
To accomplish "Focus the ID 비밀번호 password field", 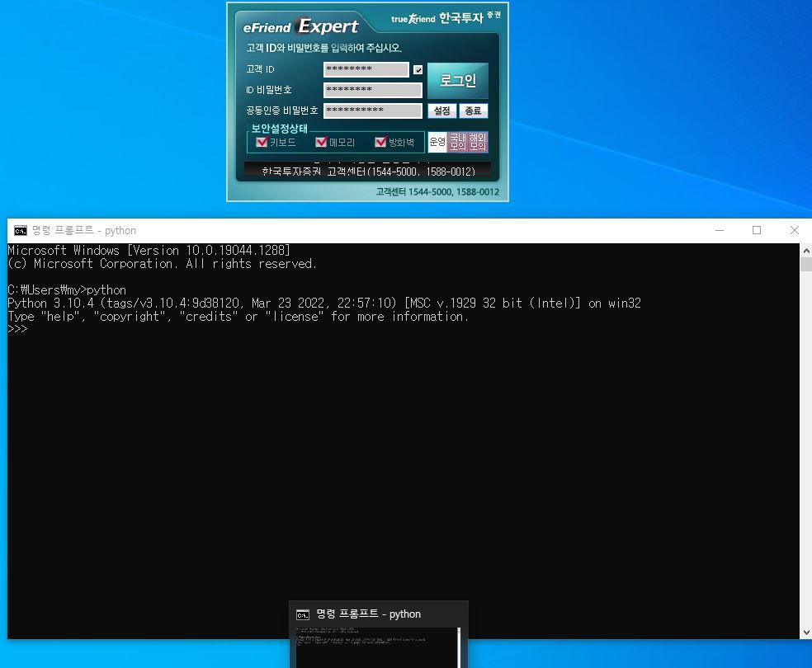I will coord(373,90).
